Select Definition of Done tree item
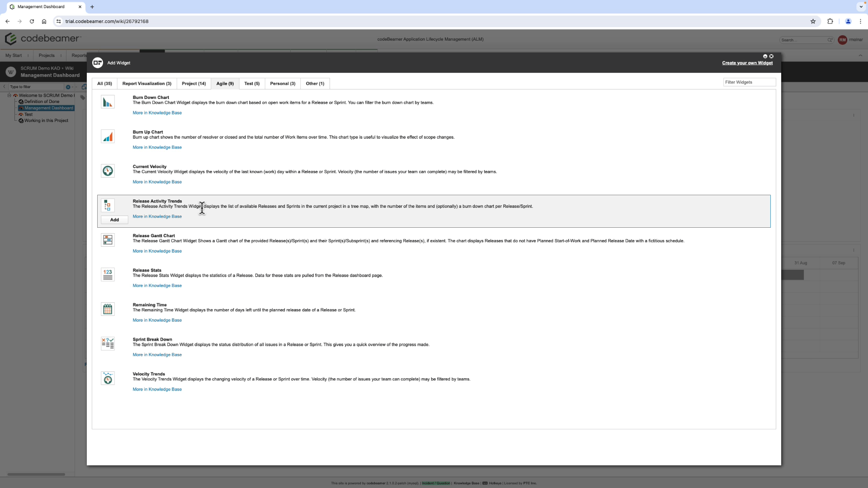The width and height of the screenshot is (868, 488). [42, 102]
